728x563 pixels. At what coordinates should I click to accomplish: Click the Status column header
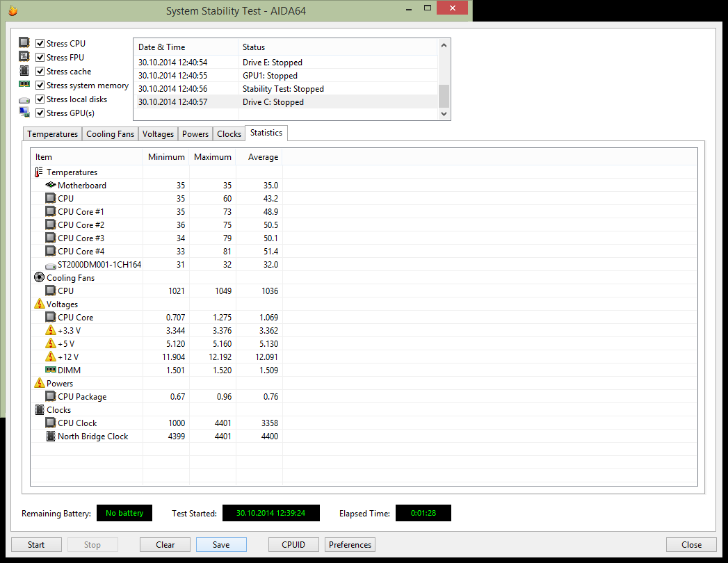point(338,47)
